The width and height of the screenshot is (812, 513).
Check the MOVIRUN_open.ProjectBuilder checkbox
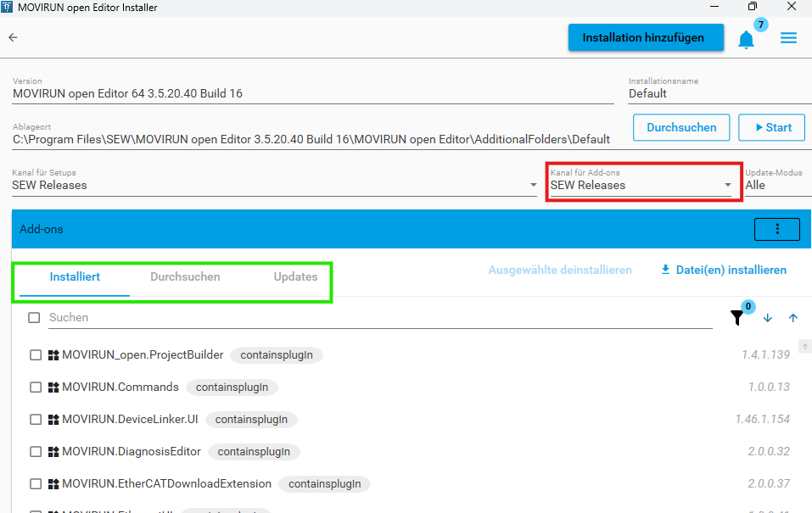[x=36, y=355]
